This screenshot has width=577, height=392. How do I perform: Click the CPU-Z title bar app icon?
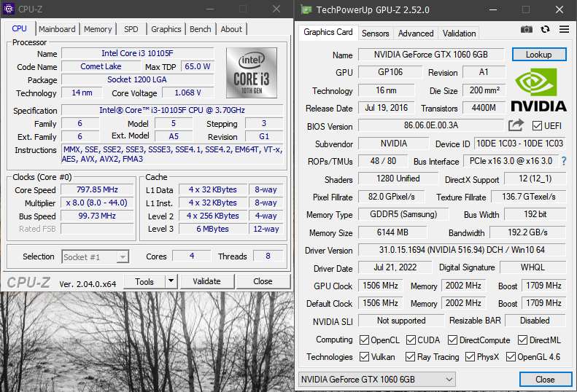pyautogui.click(x=8, y=9)
